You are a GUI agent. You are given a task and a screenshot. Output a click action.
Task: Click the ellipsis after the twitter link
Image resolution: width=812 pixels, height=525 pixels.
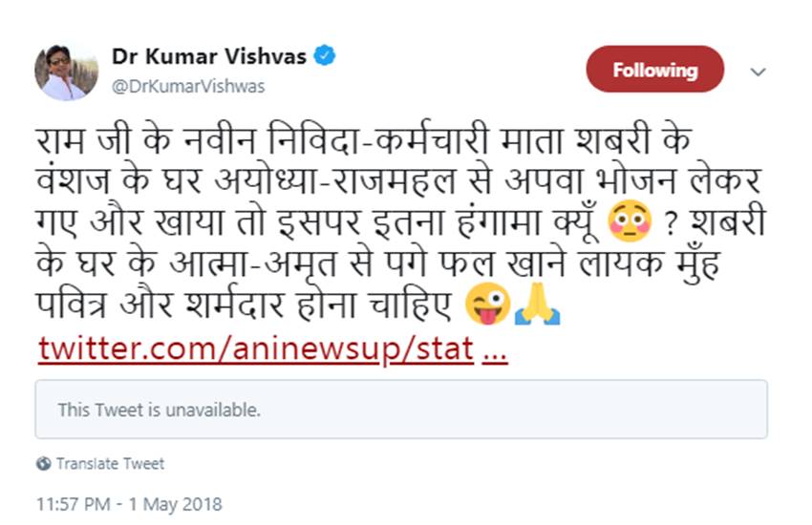(x=496, y=349)
